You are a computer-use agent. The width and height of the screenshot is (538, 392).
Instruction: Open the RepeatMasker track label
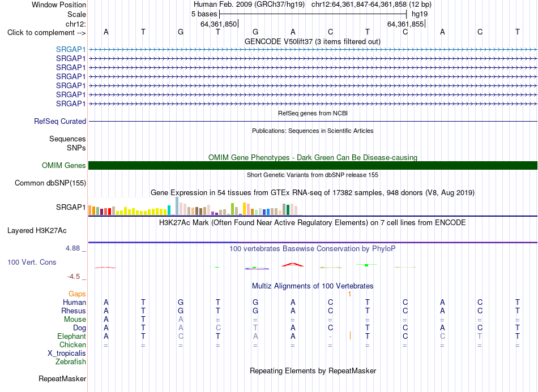point(62,378)
